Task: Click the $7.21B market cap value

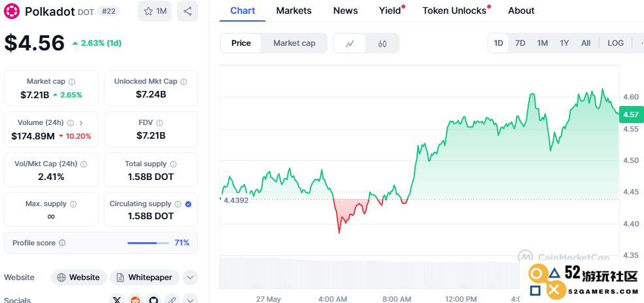Action: 35,95
